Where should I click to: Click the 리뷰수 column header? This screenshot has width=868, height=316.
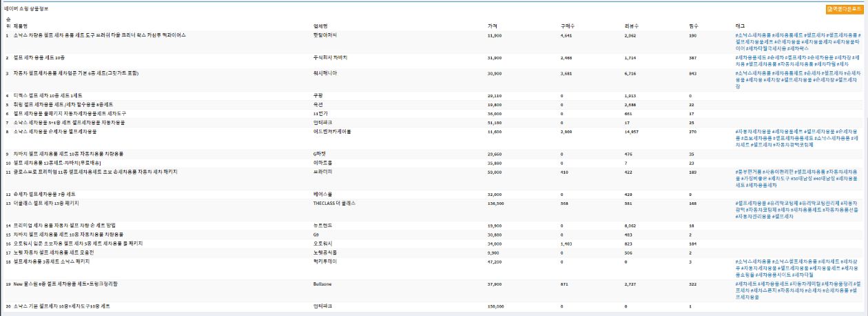632,25
